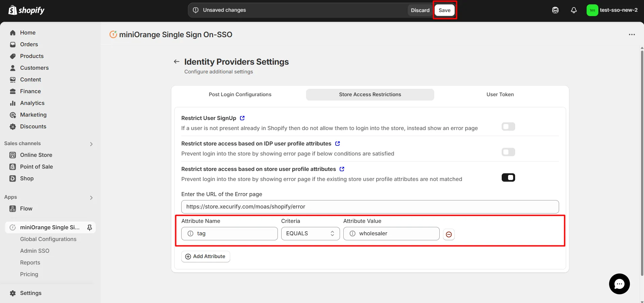644x303 pixels.
Task: Open IDP user profile attributes external link icon
Action: pos(338,143)
